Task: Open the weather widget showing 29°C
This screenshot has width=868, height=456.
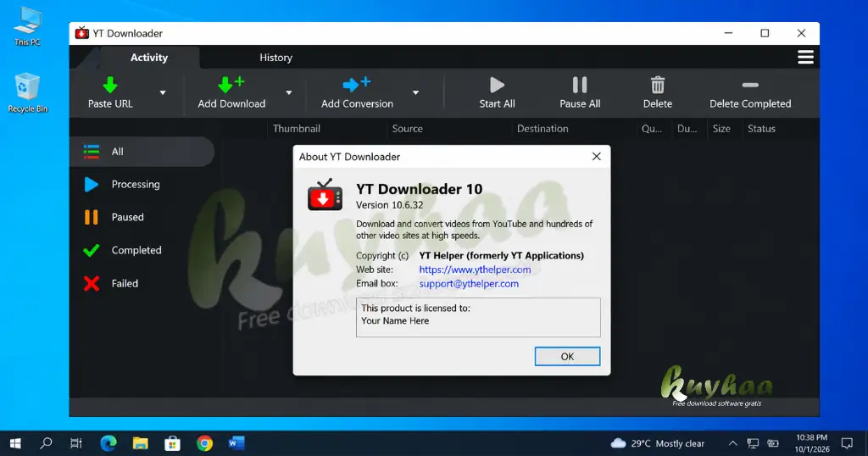Action: point(657,443)
